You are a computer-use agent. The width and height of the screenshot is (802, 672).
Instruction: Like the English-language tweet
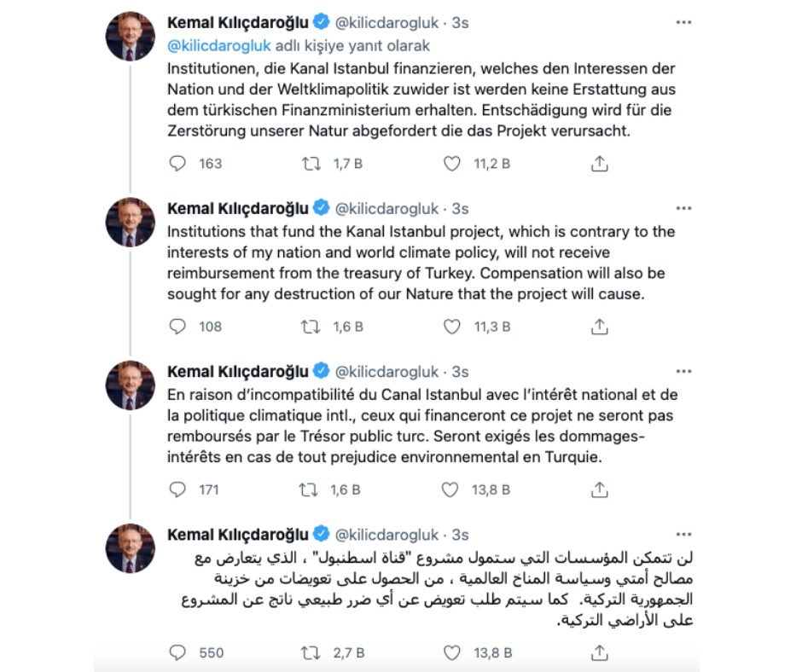click(452, 326)
